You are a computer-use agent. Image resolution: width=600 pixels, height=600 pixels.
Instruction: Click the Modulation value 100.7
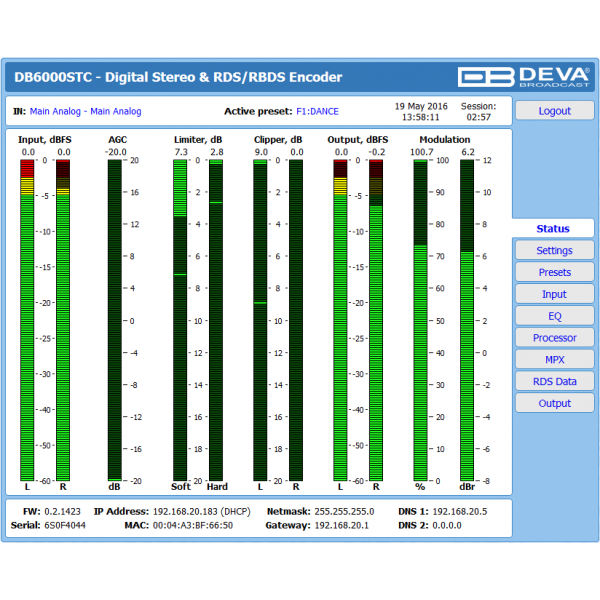422,152
